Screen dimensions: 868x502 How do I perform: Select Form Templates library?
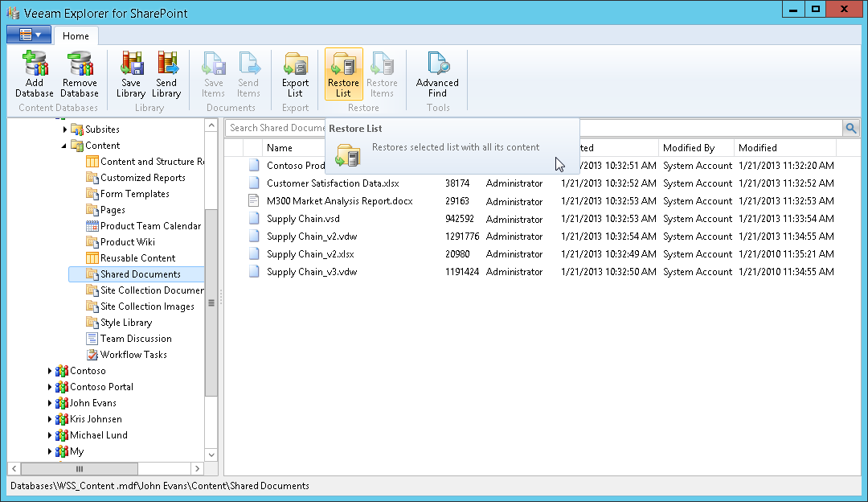click(128, 194)
